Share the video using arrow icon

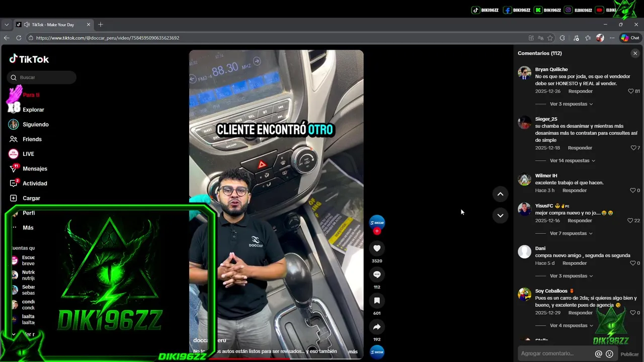click(x=377, y=327)
